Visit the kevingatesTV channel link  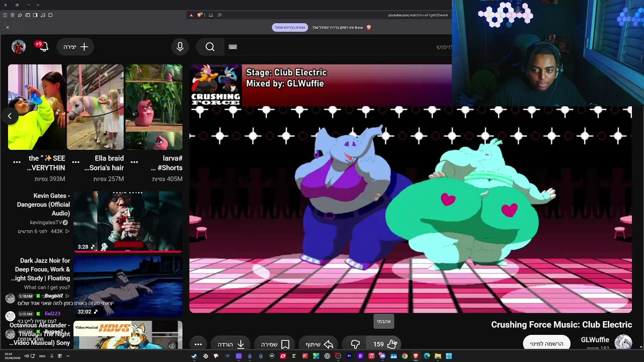(x=46, y=222)
